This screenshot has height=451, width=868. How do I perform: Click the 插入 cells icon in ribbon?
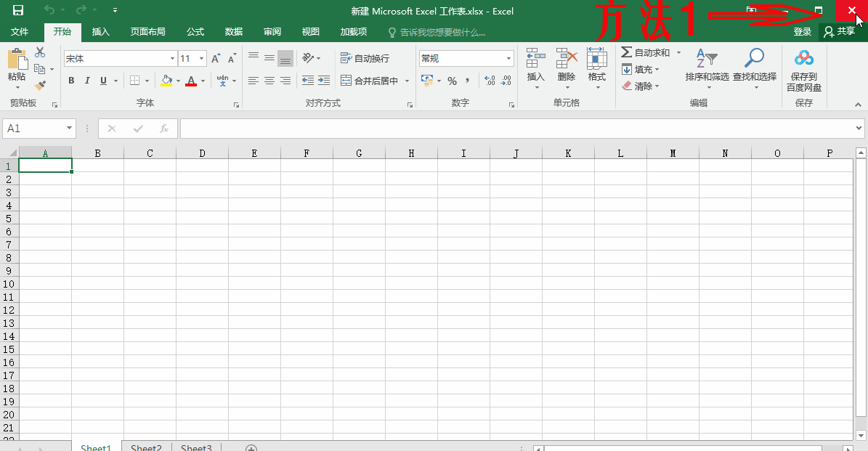pyautogui.click(x=536, y=58)
